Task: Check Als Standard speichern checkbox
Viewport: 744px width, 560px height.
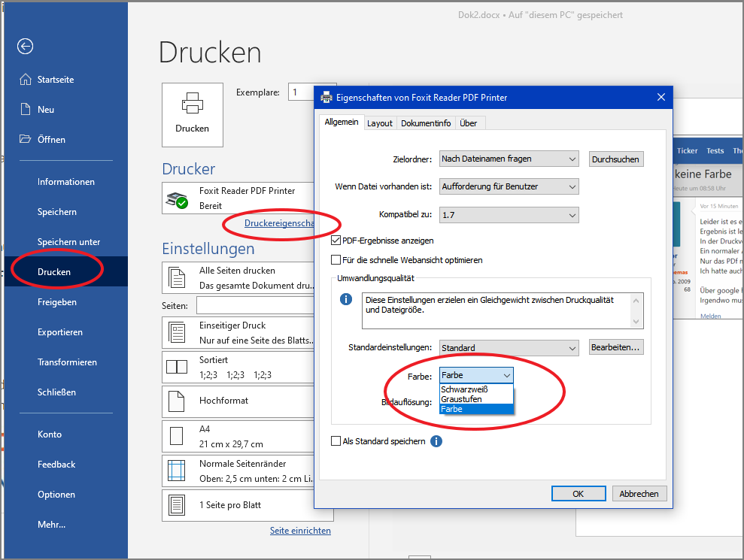Action: (336, 441)
